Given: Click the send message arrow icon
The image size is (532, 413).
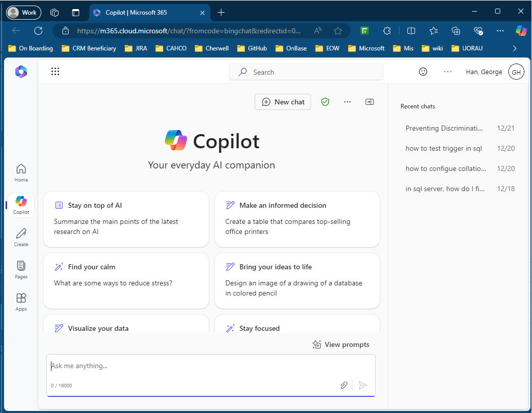Looking at the screenshot, I should 363,385.
